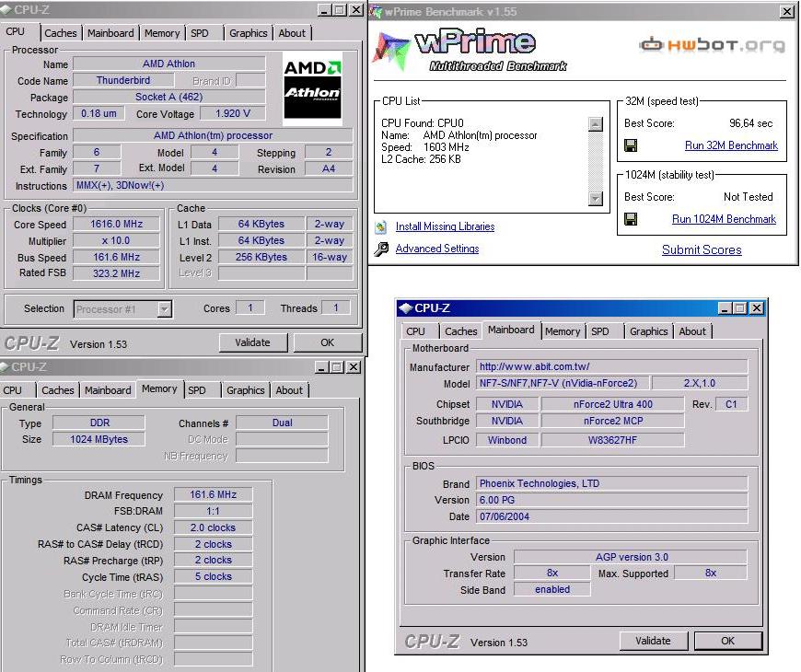The height and width of the screenshot is (672, 801).
Task: Click the CAS# Latency 2.0 clocks value
Action: (x=214, y=527)
